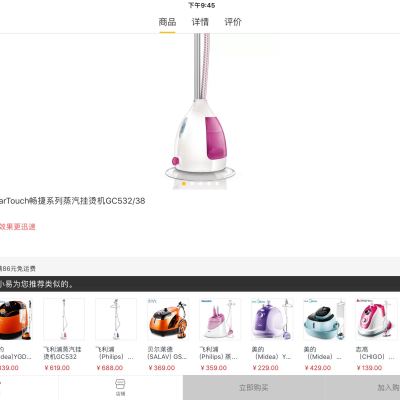Tap the main steamer product image
The width and height of the screenshot is (400, 400).
point(200,108)
